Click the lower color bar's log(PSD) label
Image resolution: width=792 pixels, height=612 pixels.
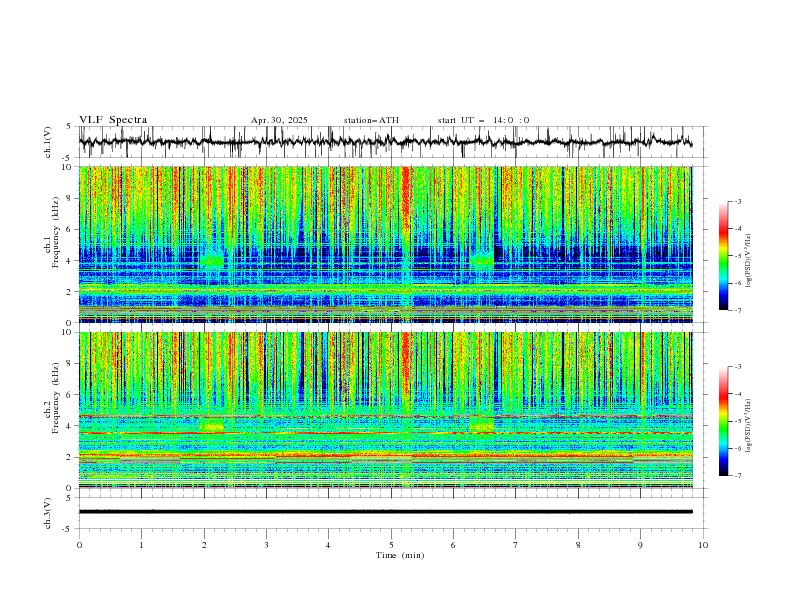[x=749, y=426]
